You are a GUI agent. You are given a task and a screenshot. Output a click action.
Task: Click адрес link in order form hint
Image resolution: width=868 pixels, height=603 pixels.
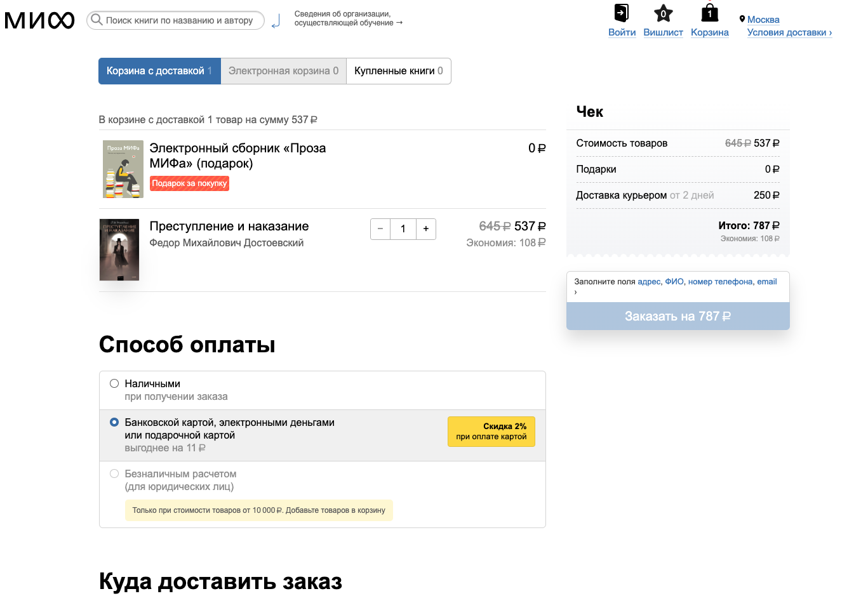coord(649,282)
